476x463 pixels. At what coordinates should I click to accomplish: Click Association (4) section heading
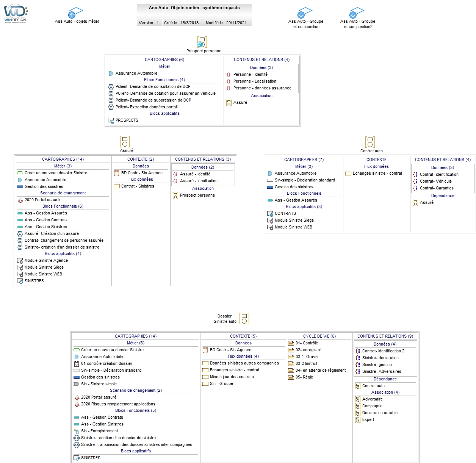point(385,393)
